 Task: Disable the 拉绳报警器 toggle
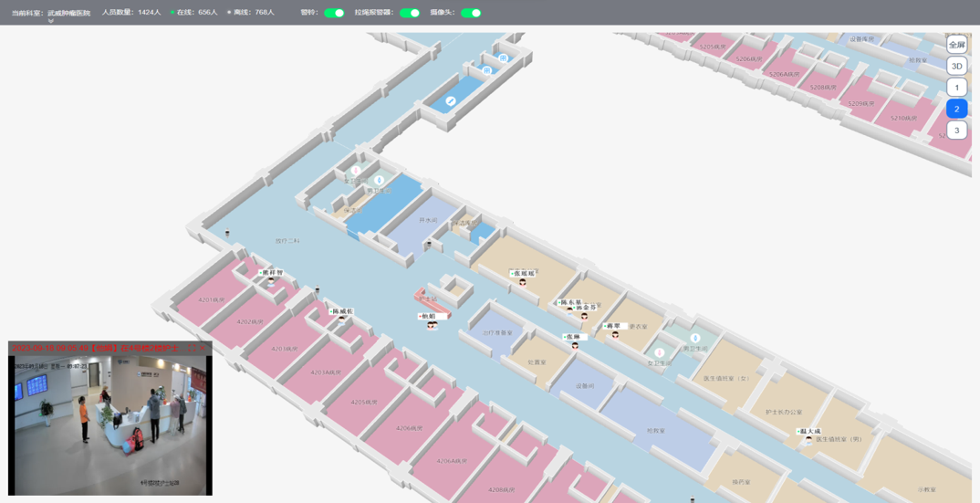pyautogui.click(x=410, y=13)
